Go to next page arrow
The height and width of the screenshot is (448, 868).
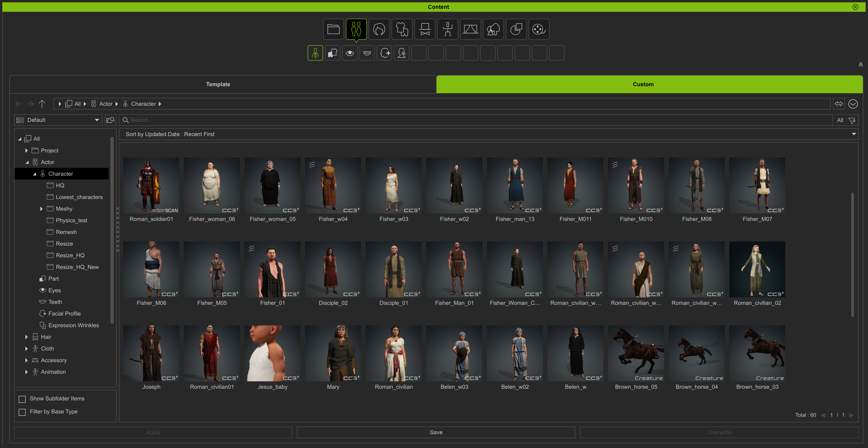[851, 415]
